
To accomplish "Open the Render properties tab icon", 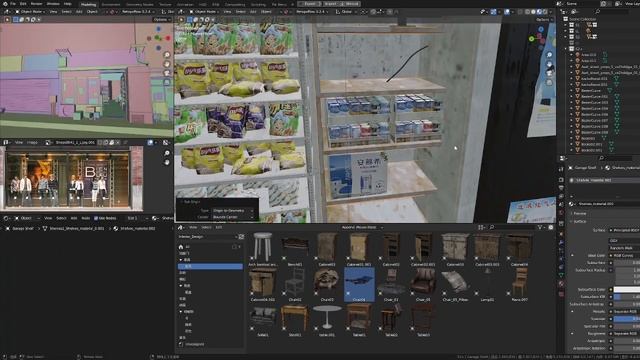I will 561,180.
